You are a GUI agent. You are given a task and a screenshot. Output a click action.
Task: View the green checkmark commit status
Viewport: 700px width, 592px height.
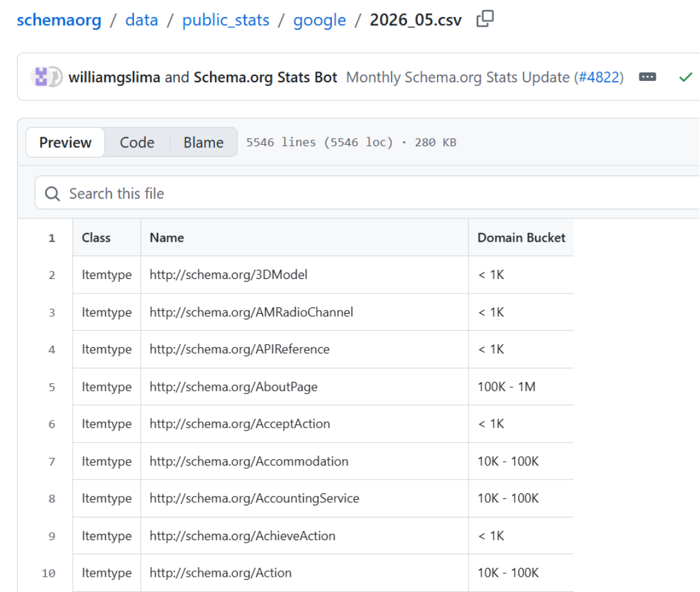click(685, 77)
